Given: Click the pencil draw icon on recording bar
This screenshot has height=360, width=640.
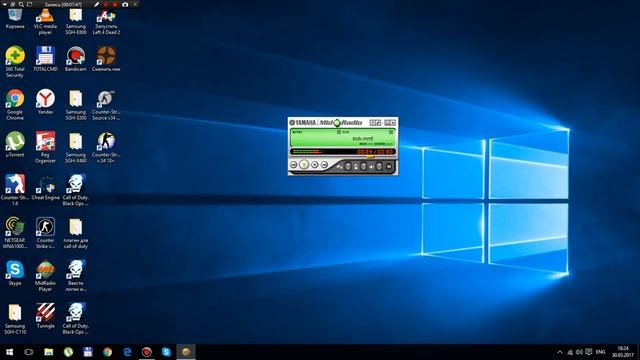Looking at the screenshot, I should (97, 4).
